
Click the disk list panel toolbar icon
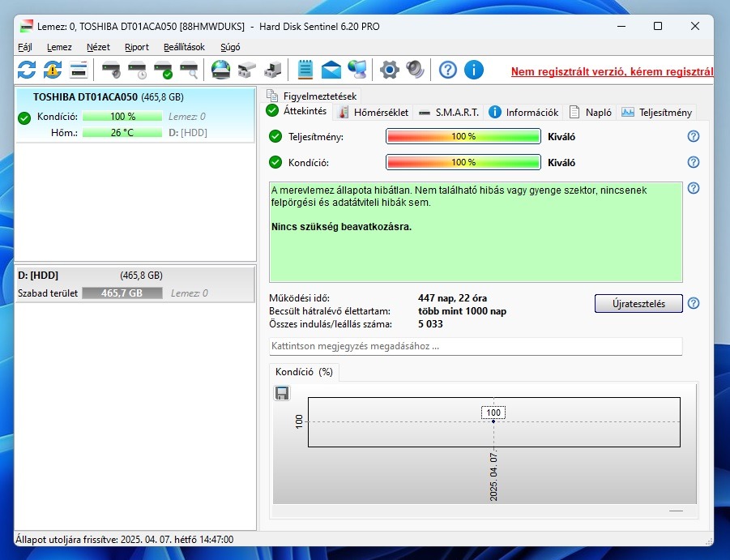click(79, 71)
